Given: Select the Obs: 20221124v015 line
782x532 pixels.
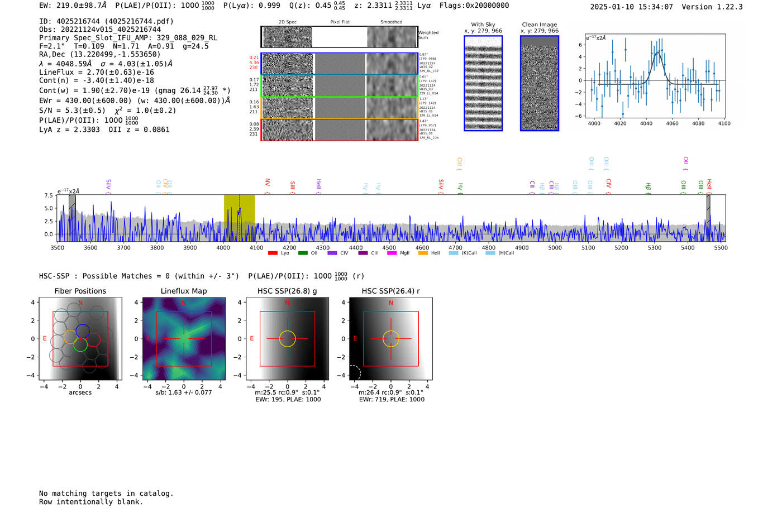Looking at the screenshot, I should pyautogui.click(x=100, y=30).
